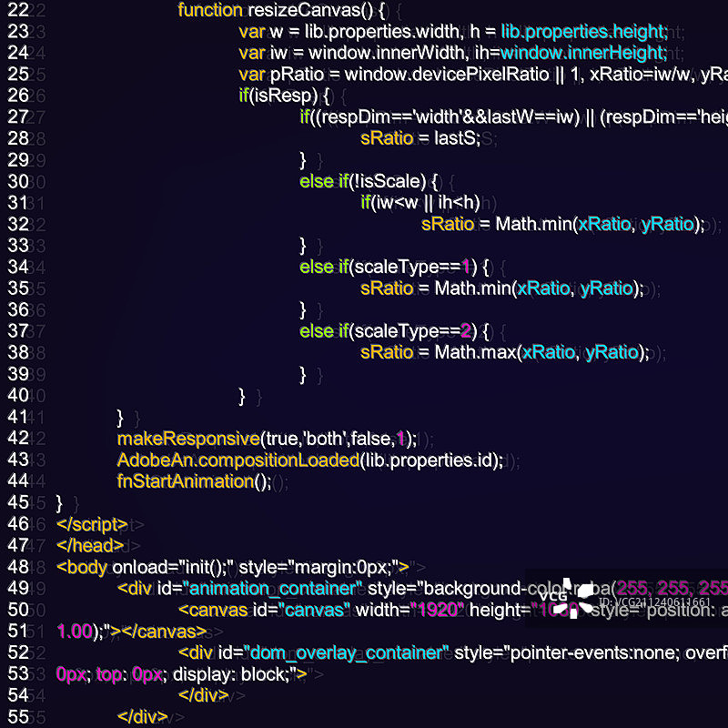Click window.innerHeight on line 24
Image resolution: width=728 pixels, height=728 pixels.
tap(583, 53)
